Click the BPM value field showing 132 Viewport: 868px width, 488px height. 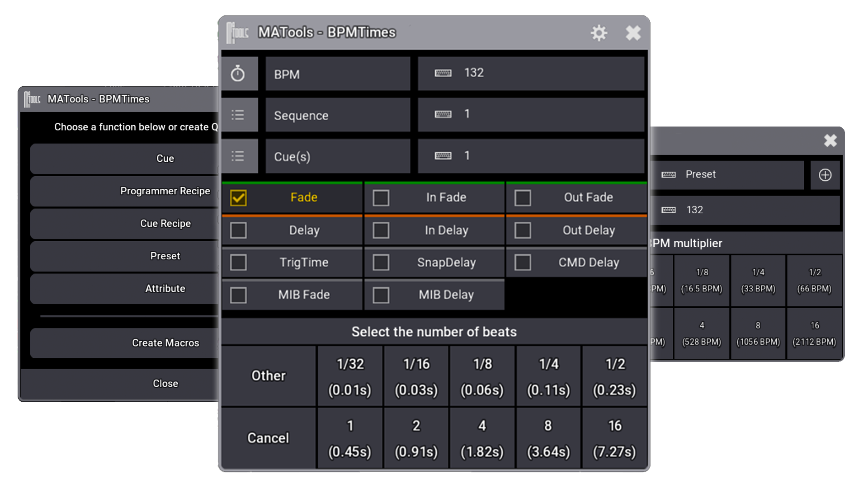(x=531, y=73)
